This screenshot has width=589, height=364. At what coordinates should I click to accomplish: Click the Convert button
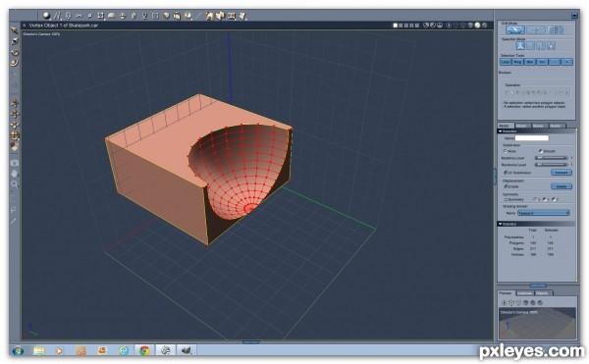[x=562, y=173]
